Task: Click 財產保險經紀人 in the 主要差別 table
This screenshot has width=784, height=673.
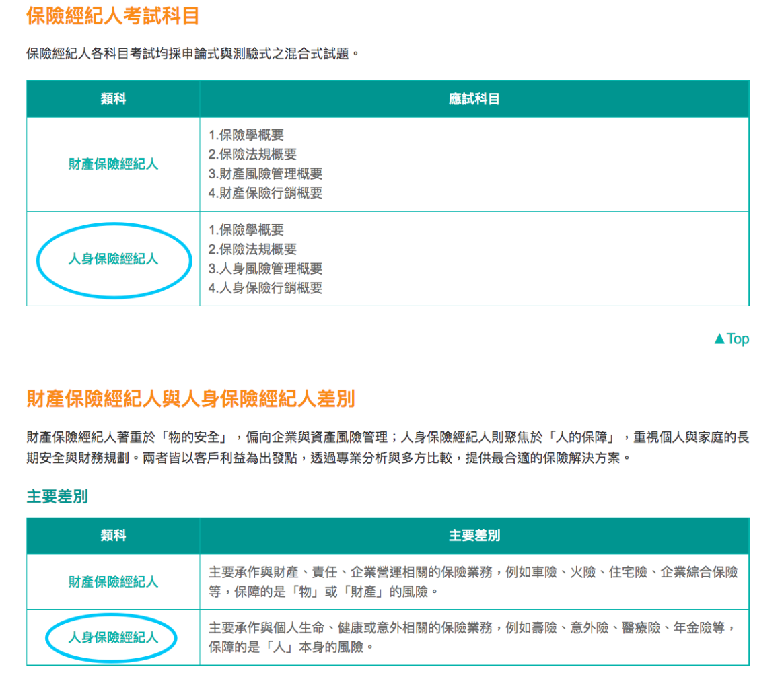Action: pyautogui.click(x=114, y=582)
